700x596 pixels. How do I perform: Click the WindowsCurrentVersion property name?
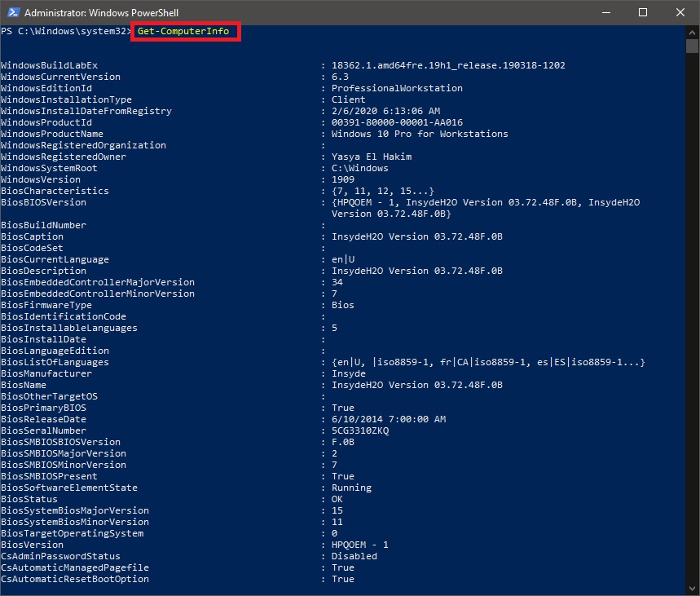[x=61, y=77]
